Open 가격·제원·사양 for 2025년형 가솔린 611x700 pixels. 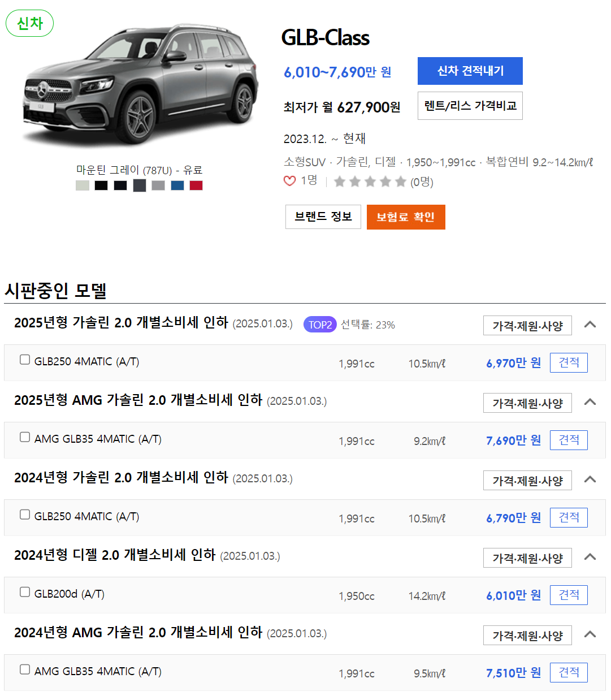click(x=527, y=326)
